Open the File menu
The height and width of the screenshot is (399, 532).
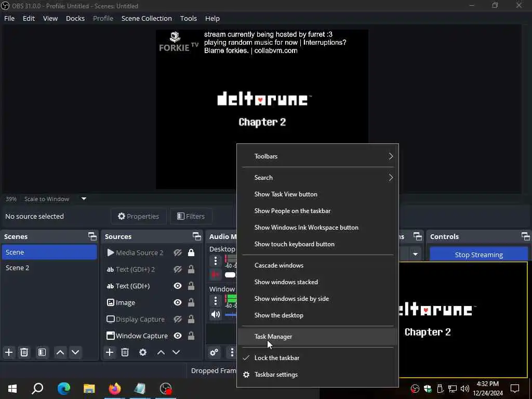pyautogui.click(x=9, y=18)
